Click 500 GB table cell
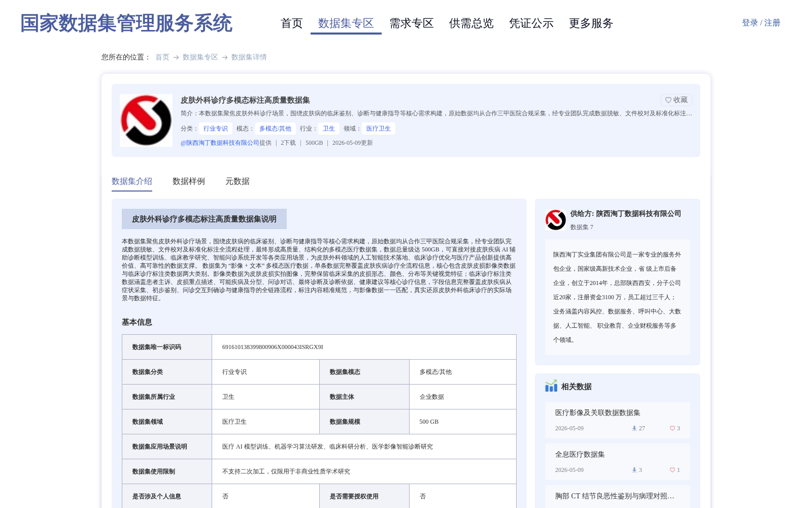 pos(463,422)
